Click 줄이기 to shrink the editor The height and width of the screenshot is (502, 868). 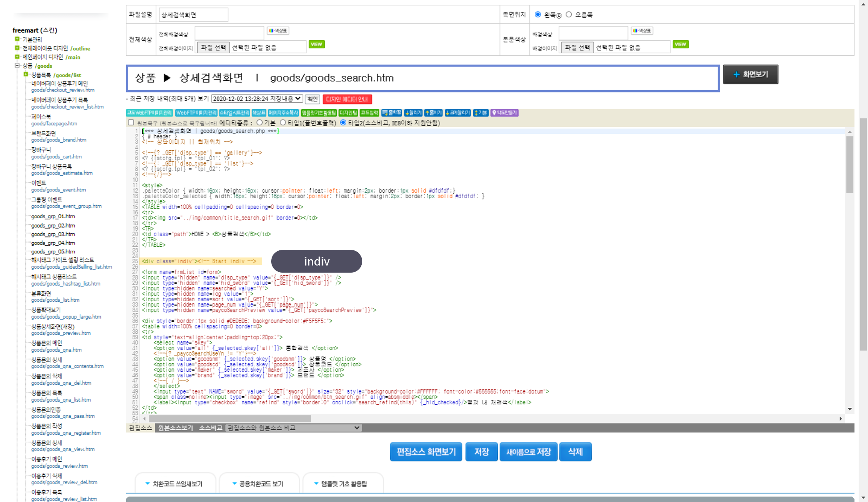[x=433, y=113]
